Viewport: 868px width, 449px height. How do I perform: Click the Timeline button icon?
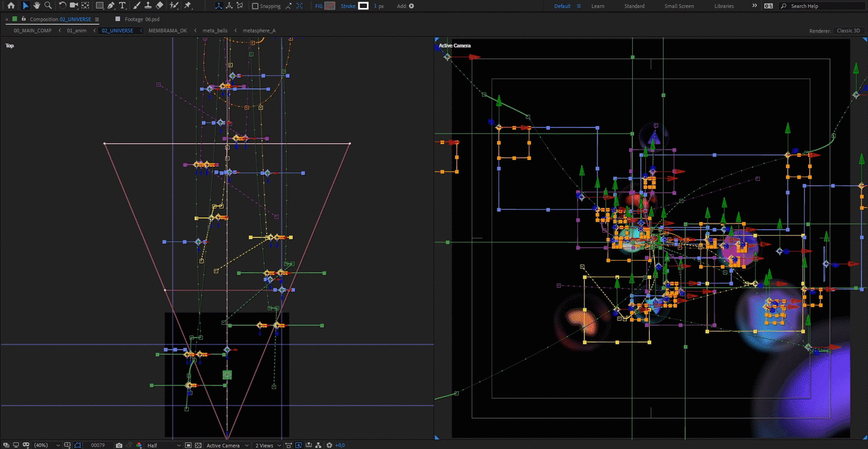pyautogui.click(x=309, y=445)
